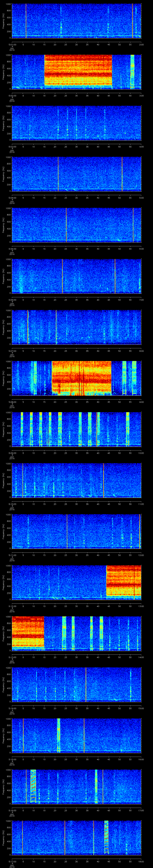Click the 5:03:00 start time label
This screenshot has height=868, width=153.
pos(12,147)
